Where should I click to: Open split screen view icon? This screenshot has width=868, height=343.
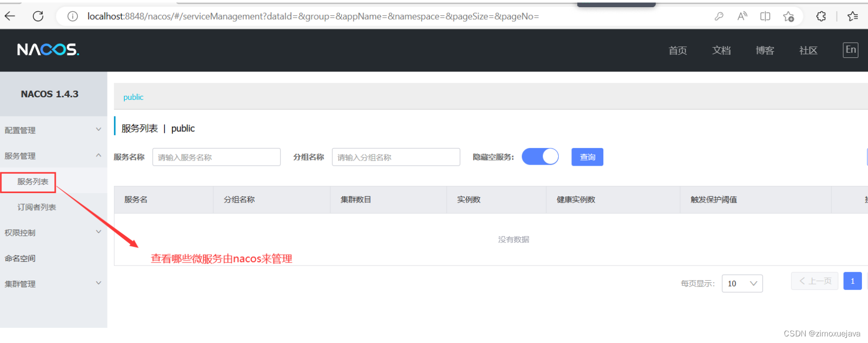(765, 16)
